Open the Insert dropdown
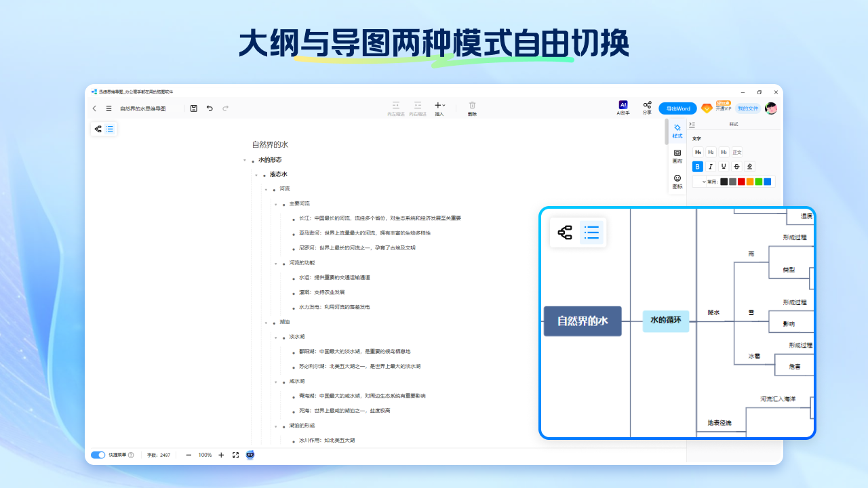The width and height of the screenshot is (868, 488). [439, 107]
